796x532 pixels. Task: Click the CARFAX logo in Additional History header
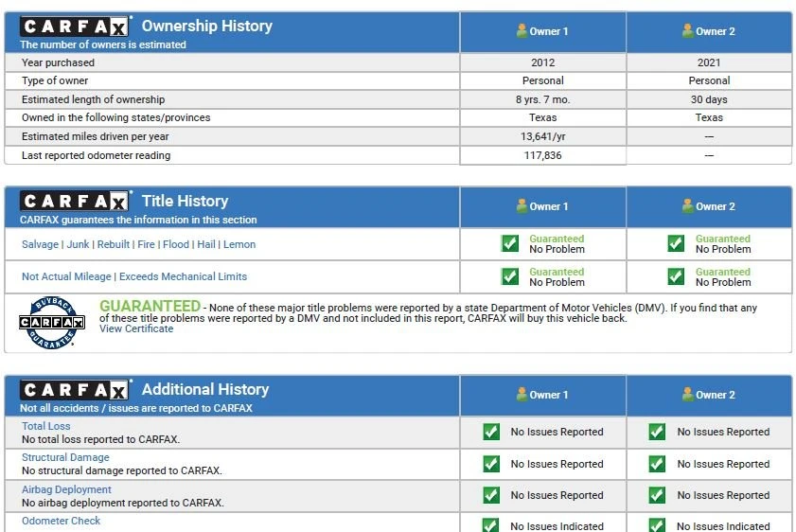74,390
